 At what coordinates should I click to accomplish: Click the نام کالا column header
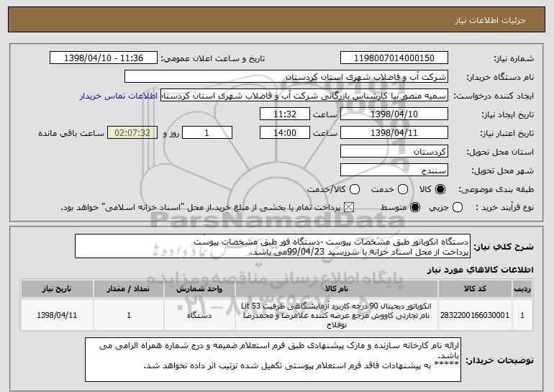[337, 289]
